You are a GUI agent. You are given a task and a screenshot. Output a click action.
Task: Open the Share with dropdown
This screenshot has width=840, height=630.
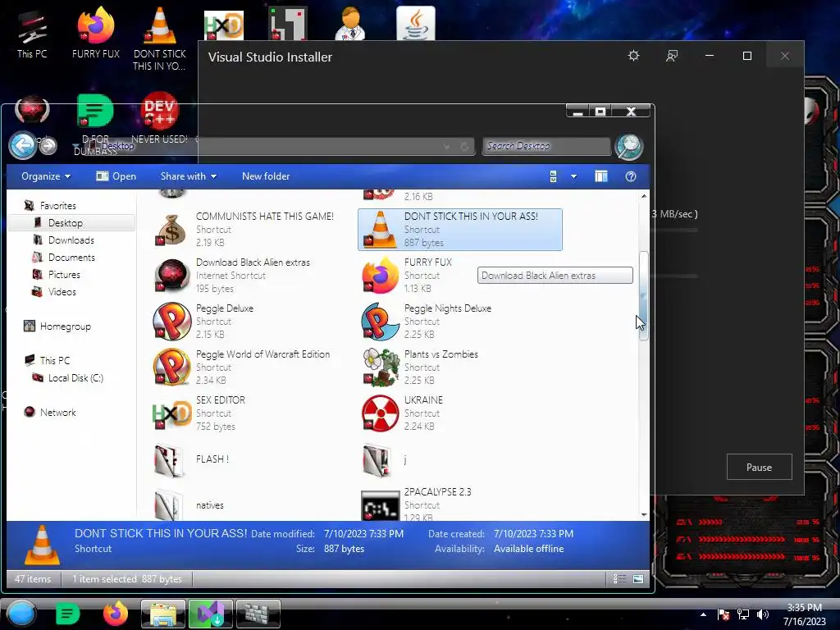tap(189, 176)
